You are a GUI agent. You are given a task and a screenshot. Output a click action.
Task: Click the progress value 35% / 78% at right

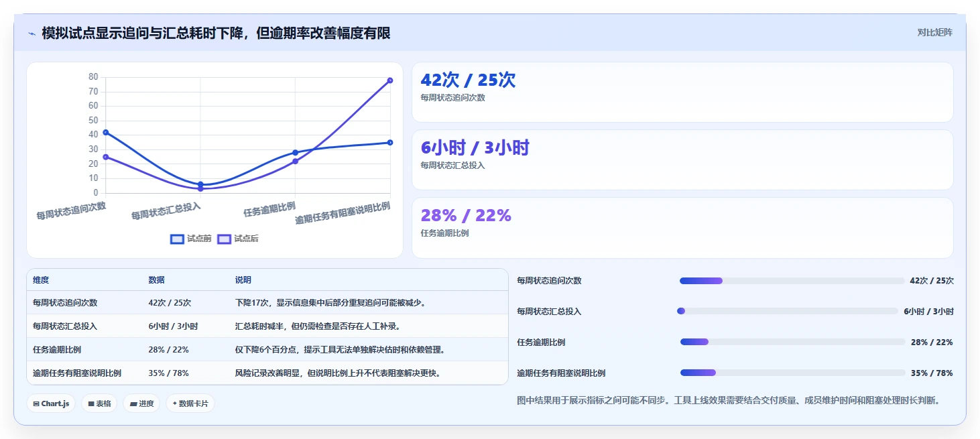tap(932, 373)
